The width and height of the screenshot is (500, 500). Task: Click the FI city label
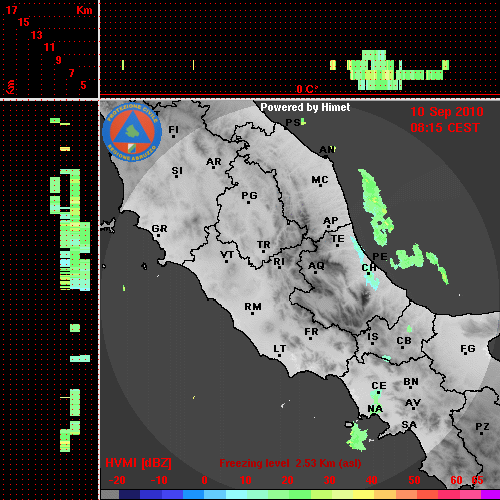pyautogui.click(x=173, y=130)
